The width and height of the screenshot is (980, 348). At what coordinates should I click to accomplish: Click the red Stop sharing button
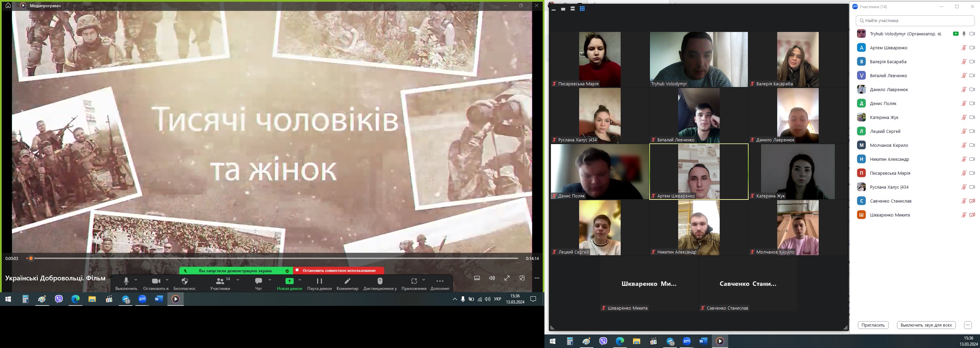click(339, 271)
